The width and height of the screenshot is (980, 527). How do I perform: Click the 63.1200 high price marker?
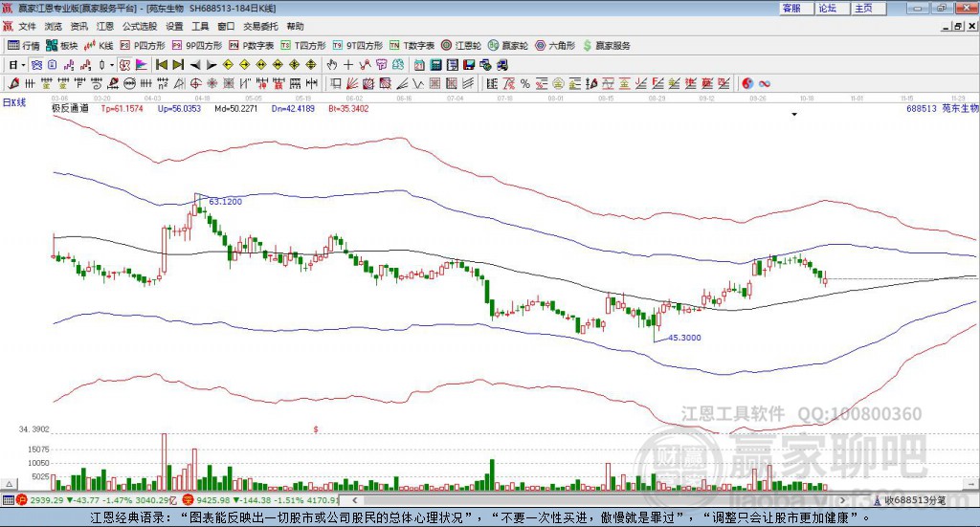point(225,202)
